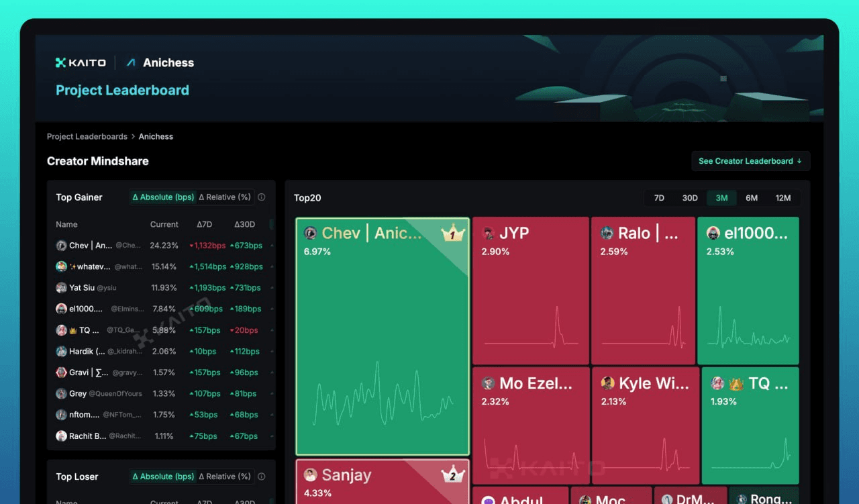Sort Top Gainer by Name column

point(66,224)
